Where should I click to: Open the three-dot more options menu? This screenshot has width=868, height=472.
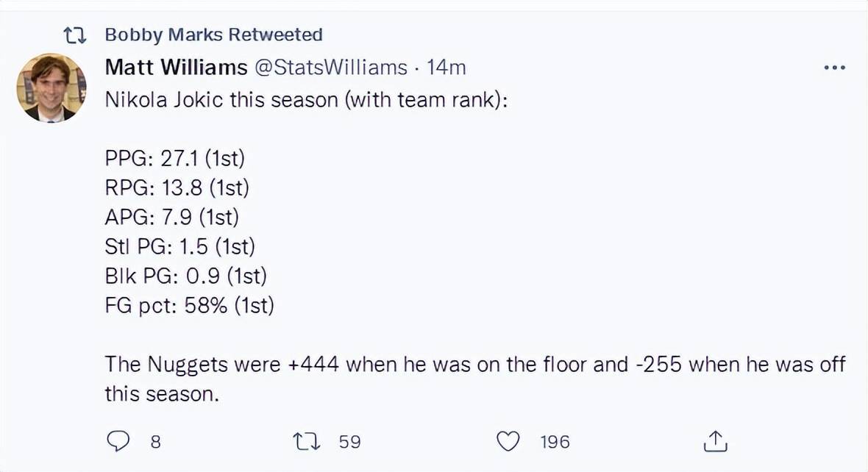[x=834, y=68]
